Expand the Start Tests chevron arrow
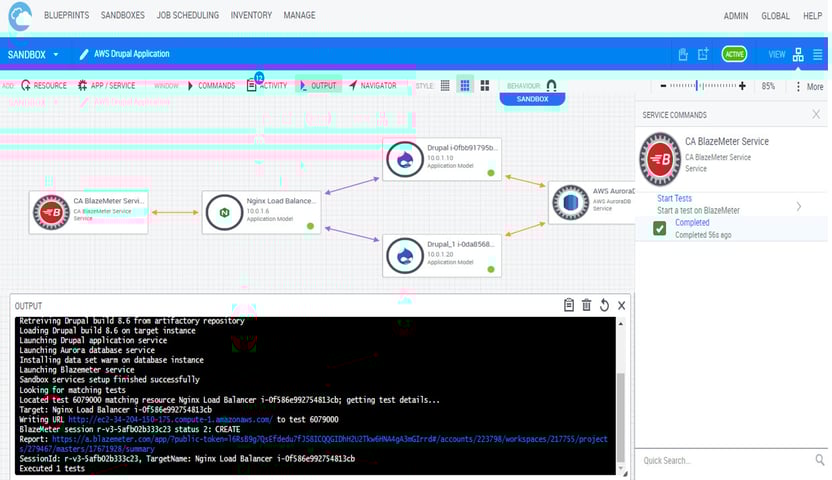The image size is (832, 480). pyautogui.click(x=799, y=206)
